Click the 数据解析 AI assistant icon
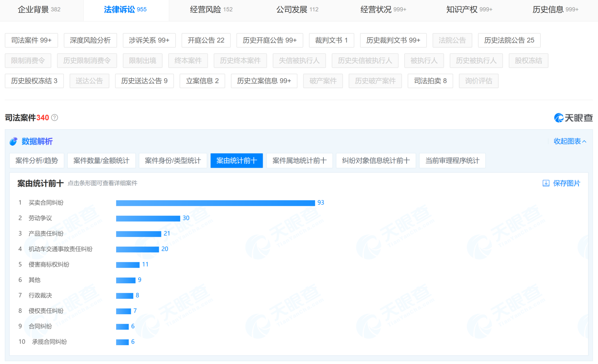 tap(13, 141)
